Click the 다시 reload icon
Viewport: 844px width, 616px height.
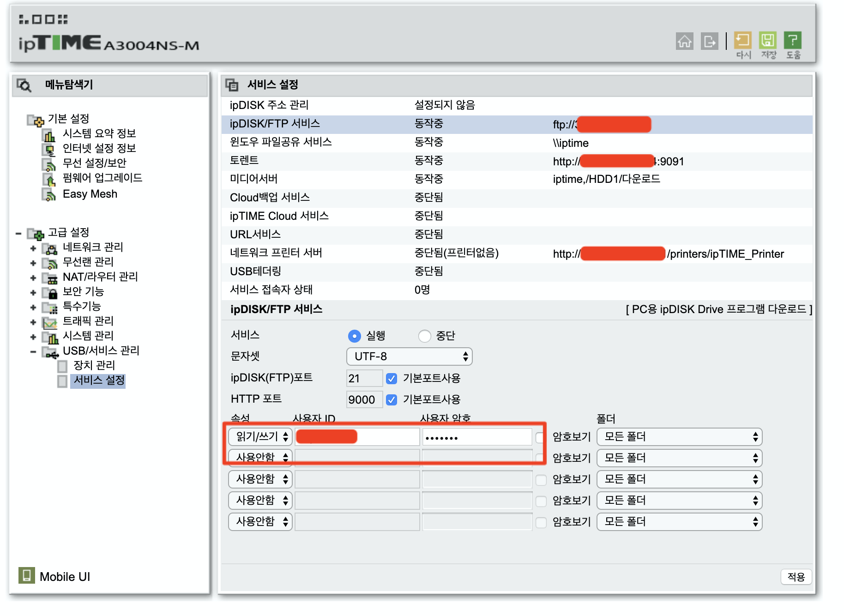[743, 40]
